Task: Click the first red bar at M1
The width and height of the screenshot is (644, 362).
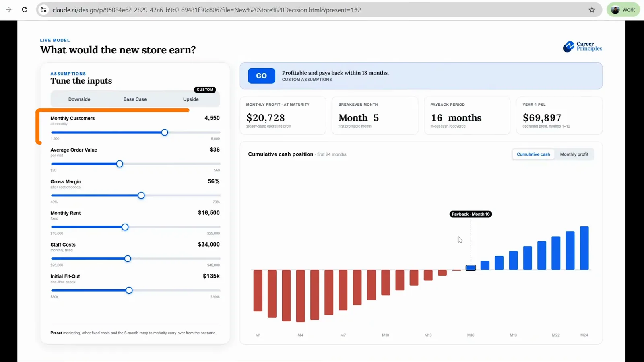Action: [258, 290]
